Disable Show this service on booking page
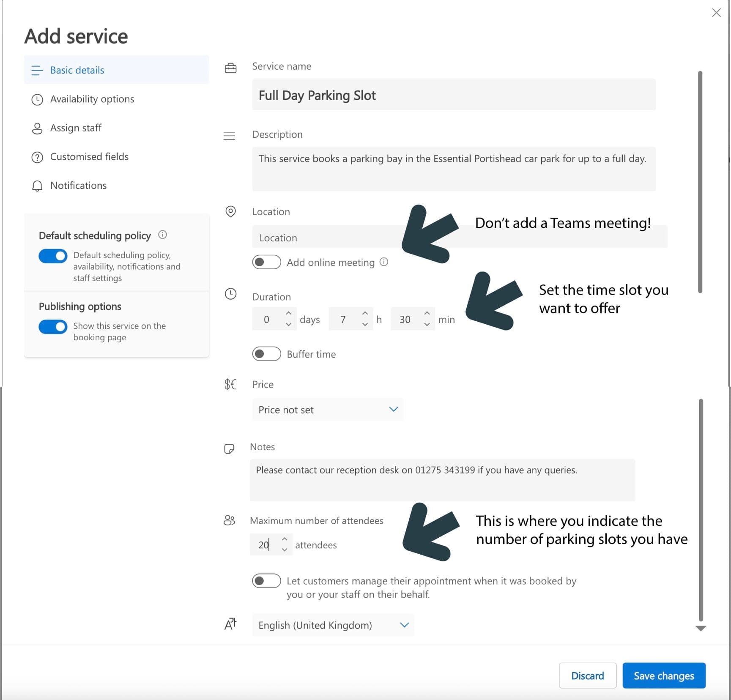The width and height of the screenshot is (731, 700). [53, 327]
